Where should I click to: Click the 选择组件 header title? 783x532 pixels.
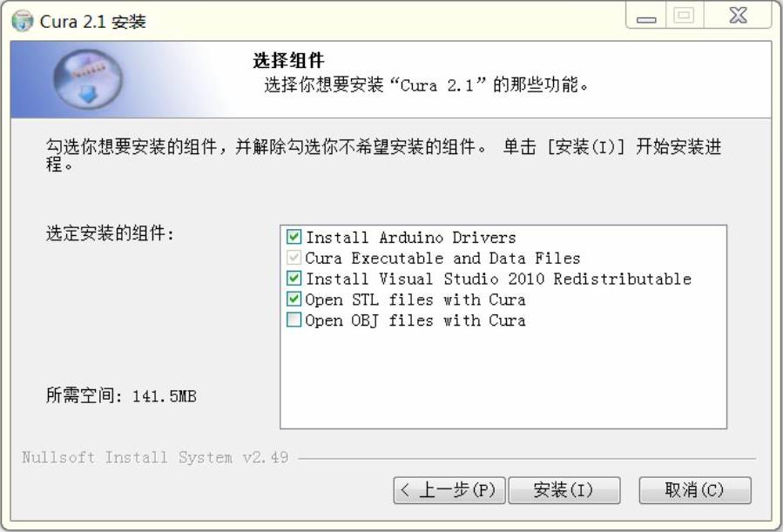(x=288, y=61)
